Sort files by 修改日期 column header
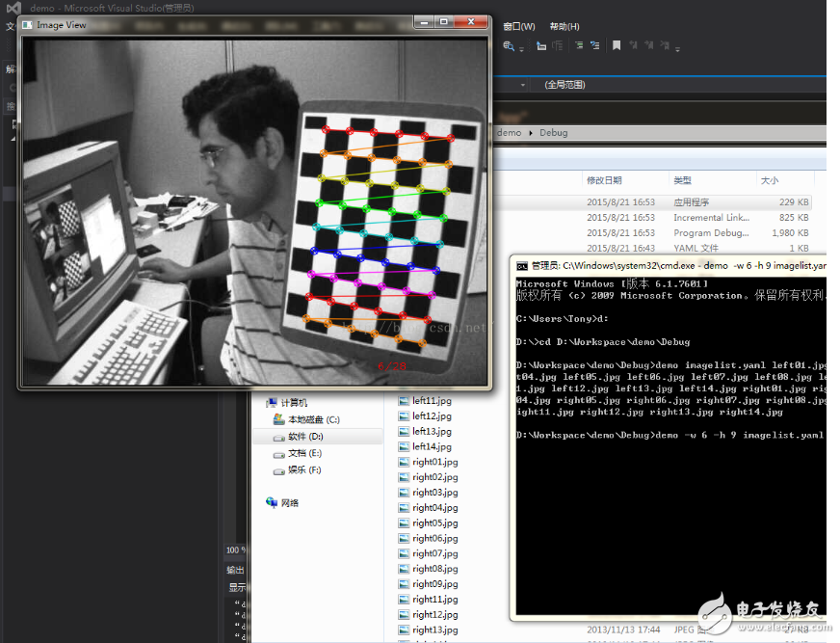Viewport: 840px width, 643px height. (604, 180)
